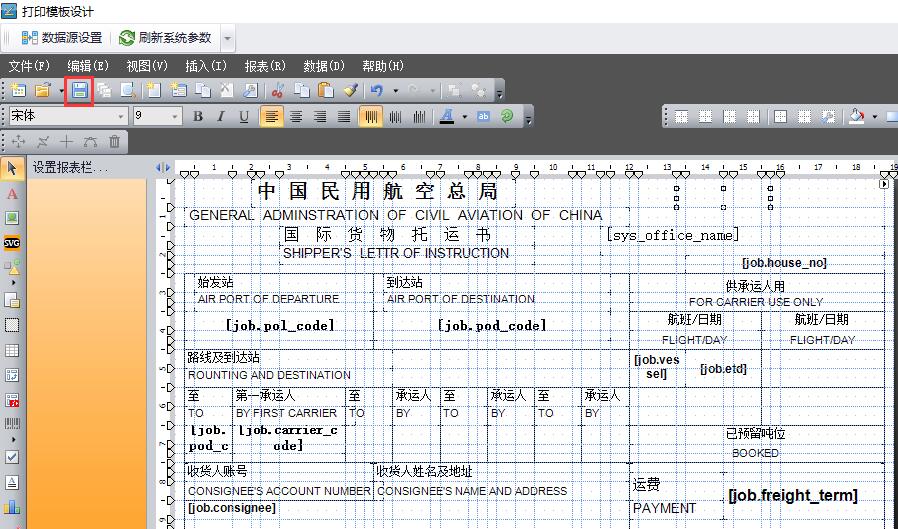
Task: Click the font color A swatch
Action: [444, 117]
